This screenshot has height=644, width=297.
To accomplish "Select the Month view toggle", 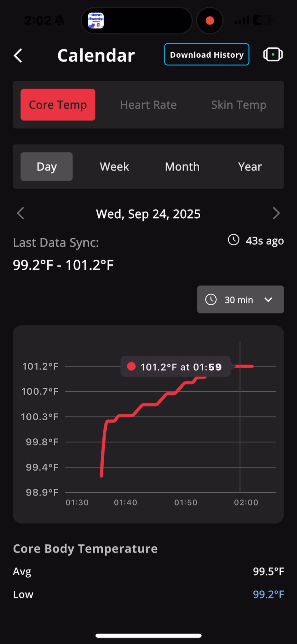I will pyautogui.click(x=182, y=167).
